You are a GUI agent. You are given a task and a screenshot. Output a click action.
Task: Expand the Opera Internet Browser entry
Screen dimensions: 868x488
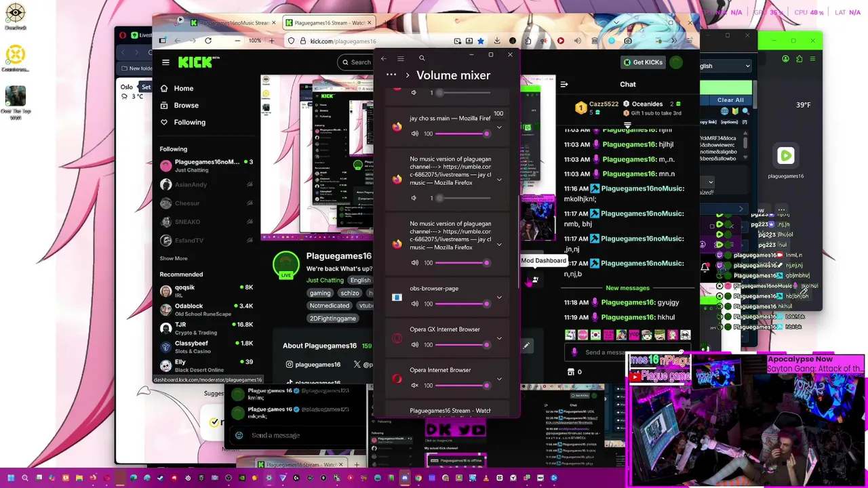pyautogui.click(x=499, y=379)
